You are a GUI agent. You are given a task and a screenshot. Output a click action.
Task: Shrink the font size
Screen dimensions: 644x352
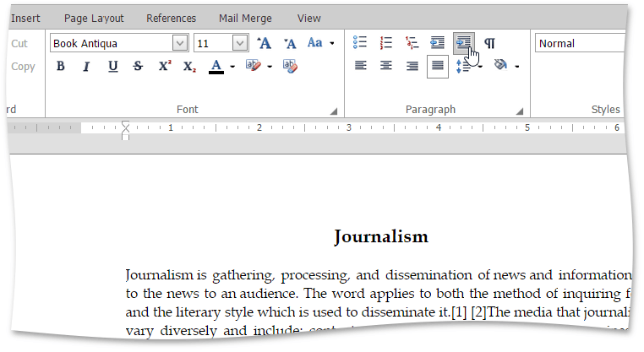click(289, 43)
